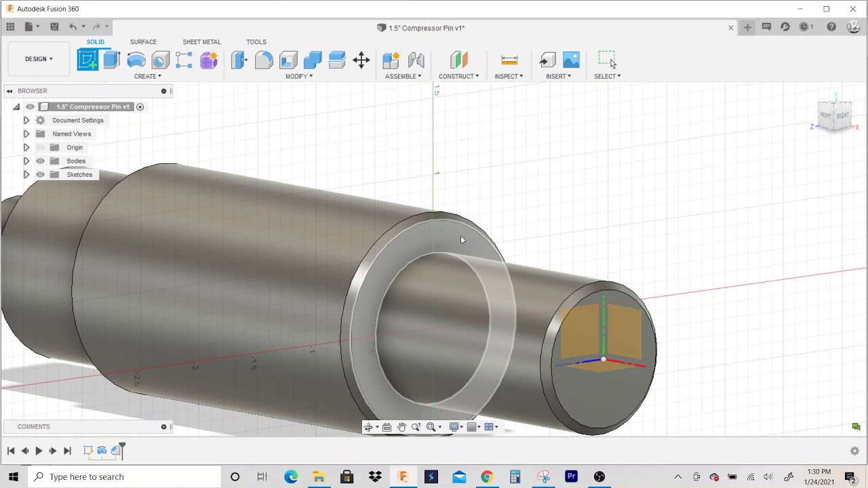Open the File menu dropdown

tap(31, 27)
